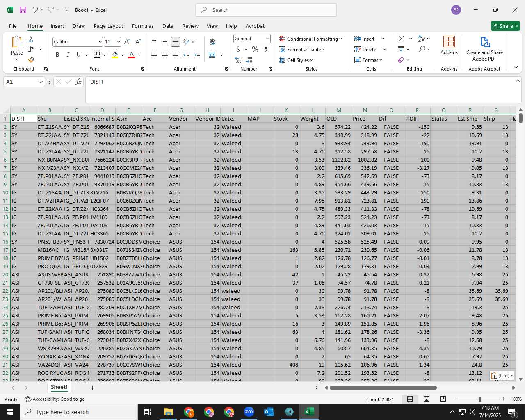This screenshot has height=420, width=525.
Task: Toggle Bottom Align (currently active)
Action: click(x=176, y=41)
